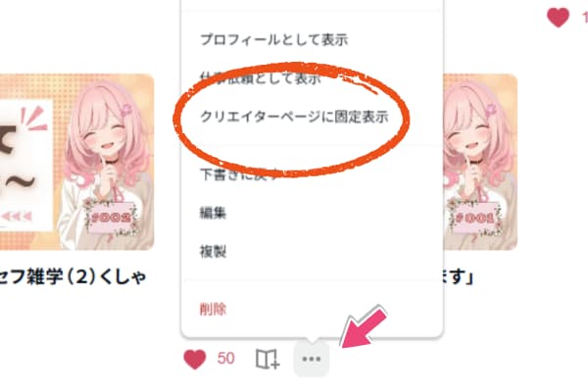Screen dimensions: 588x392
Task: Select クリエイターページに固定表示 menu option
Action: (x=294, y=117)
